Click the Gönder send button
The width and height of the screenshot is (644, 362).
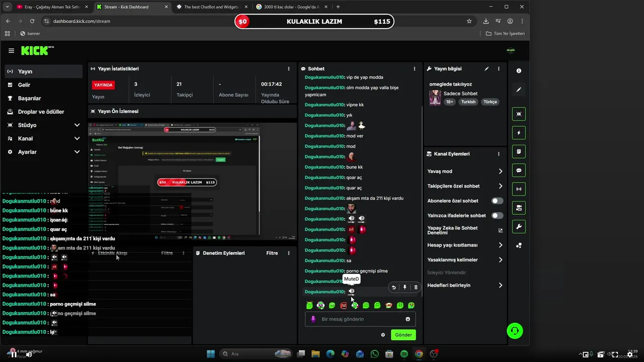(404, 335)
